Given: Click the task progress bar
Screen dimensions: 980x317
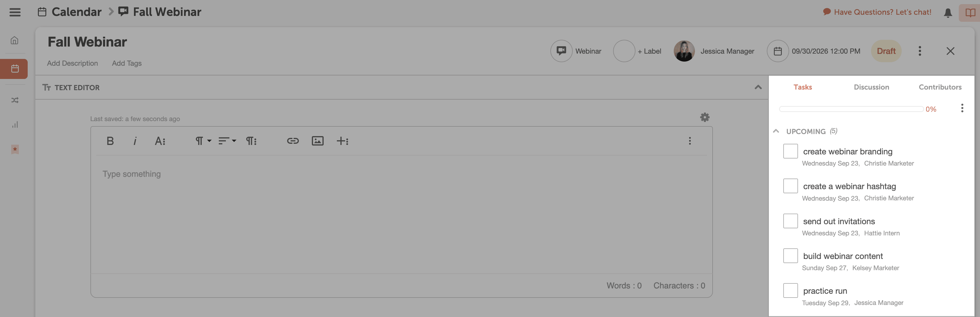Looking at the screenshot, I should (851, 109).
